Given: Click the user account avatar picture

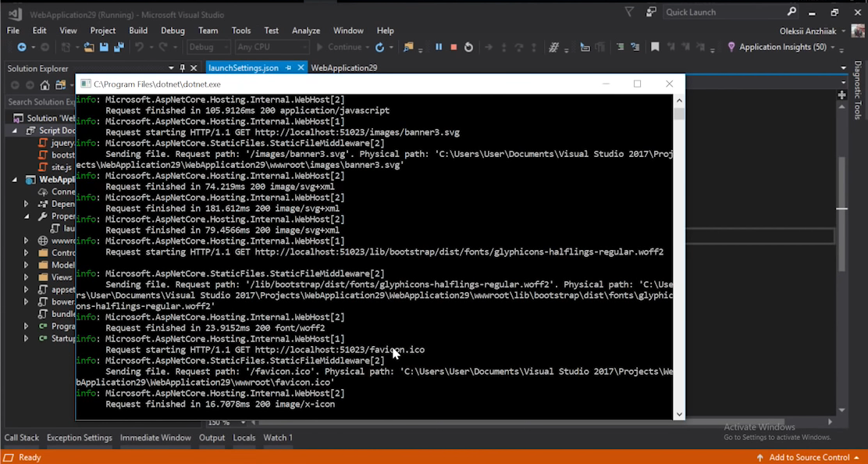Looking at the screenshot, I should (859, 31).
